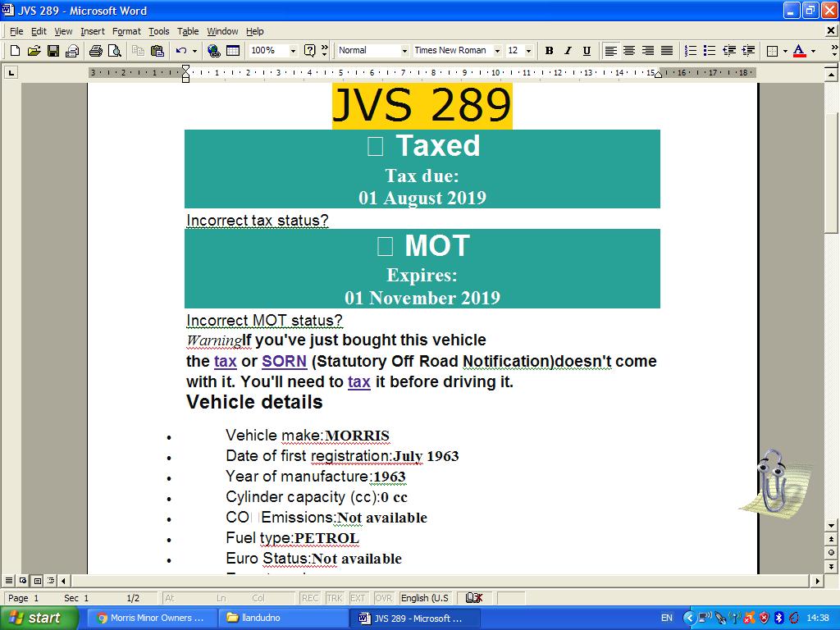Screen dimensions: 840x630
Task: Click the Increase Indent icon
Action: click(x=748, y=51)
